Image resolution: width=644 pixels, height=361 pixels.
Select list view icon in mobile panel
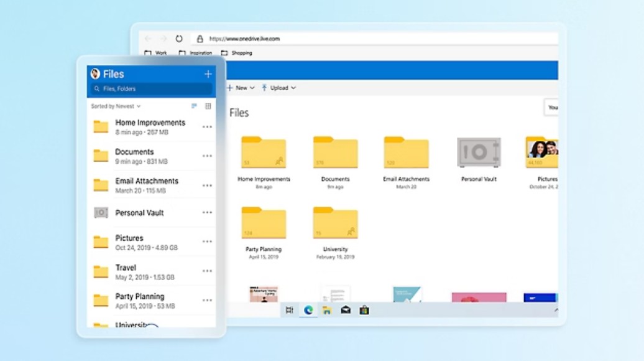coord(194,106)
